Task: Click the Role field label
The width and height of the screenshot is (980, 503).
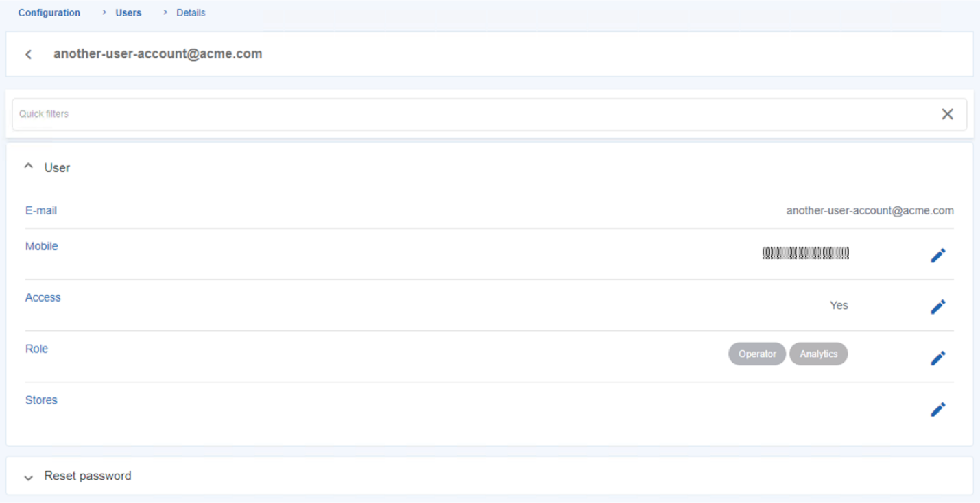Action: pos(37,349)
